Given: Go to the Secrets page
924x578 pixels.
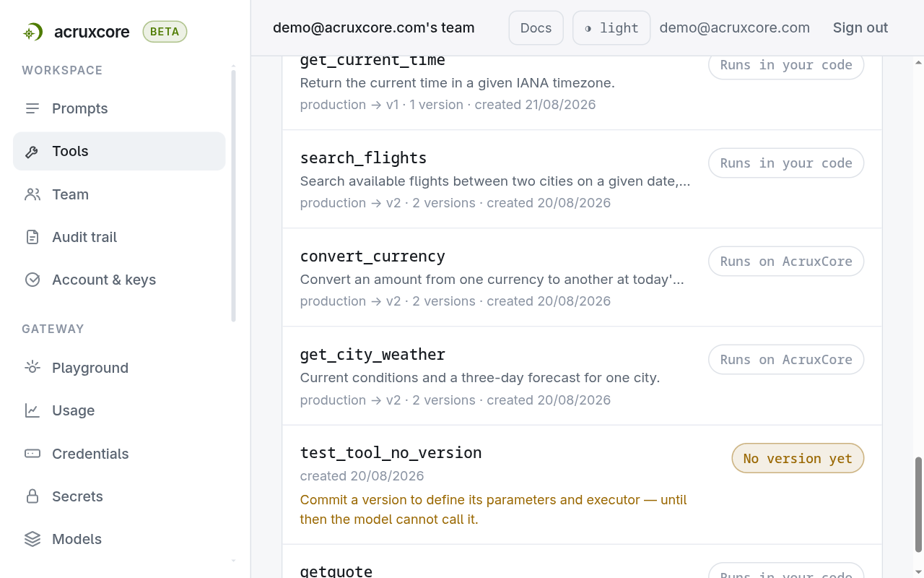Looking at the screenshot, I should (119, 496).
